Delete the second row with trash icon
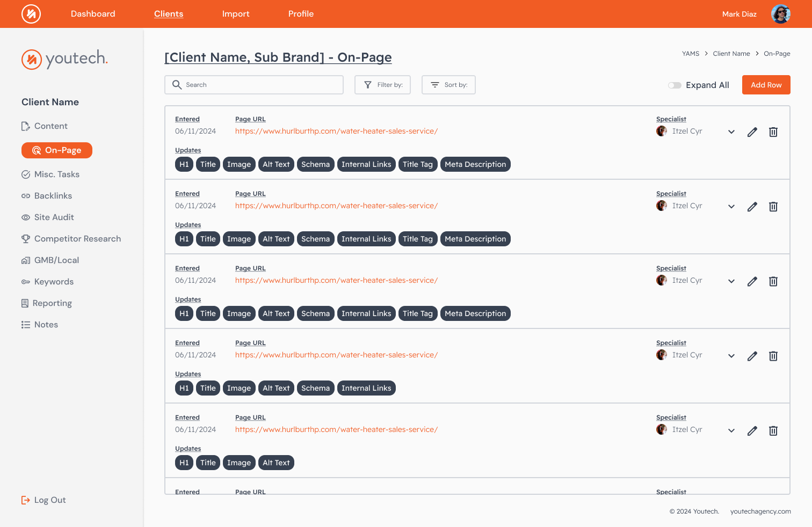The image size is (812, 527). [x=773, y=207]
